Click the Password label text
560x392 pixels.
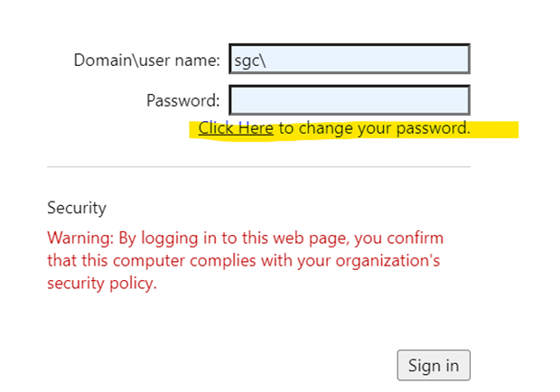[183, 100]
